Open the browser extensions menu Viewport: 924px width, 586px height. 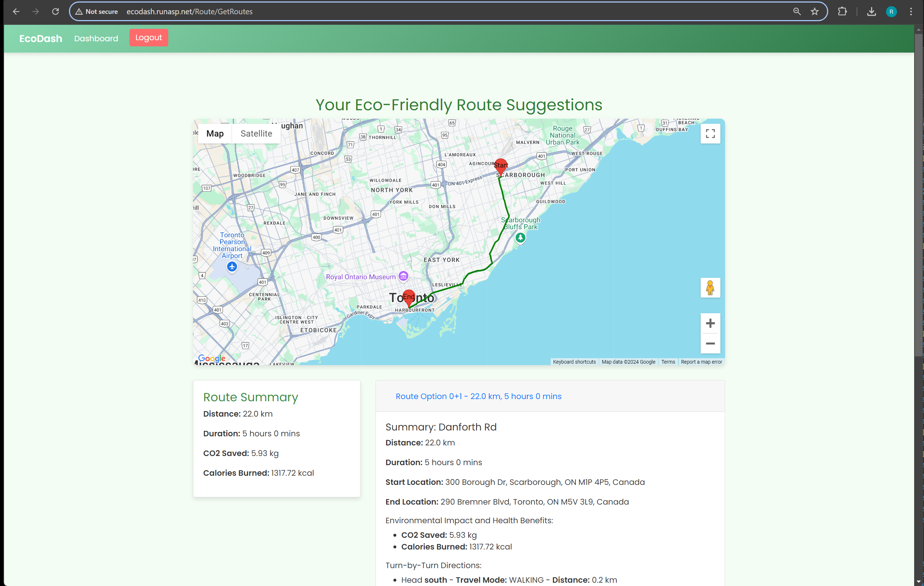coord(842,12)
